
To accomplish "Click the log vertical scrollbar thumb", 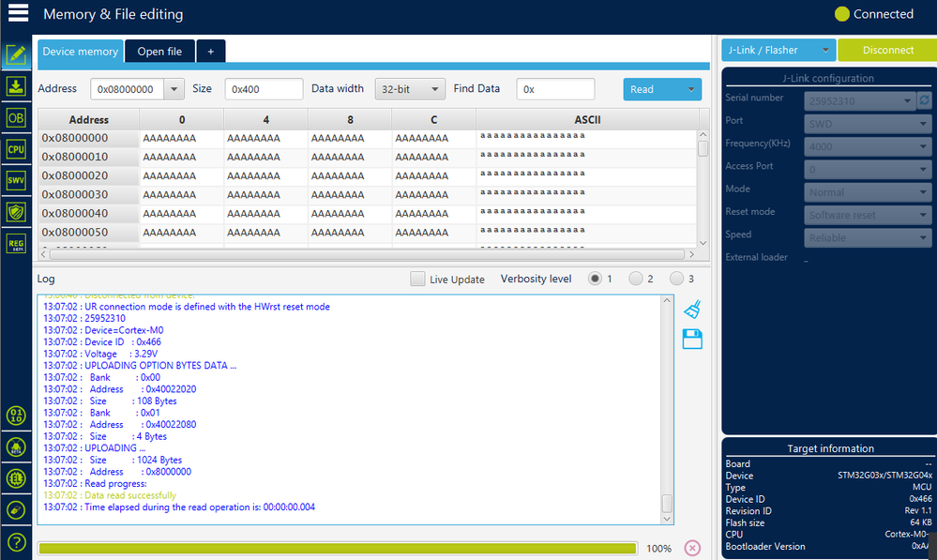I will (x=667, y=503).
